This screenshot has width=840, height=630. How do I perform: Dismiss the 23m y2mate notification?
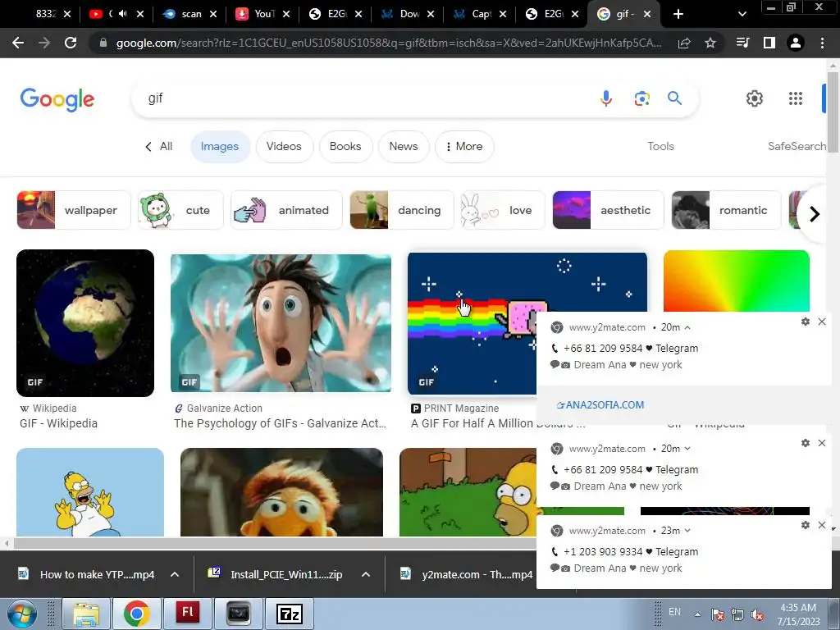tap(822, 525)
